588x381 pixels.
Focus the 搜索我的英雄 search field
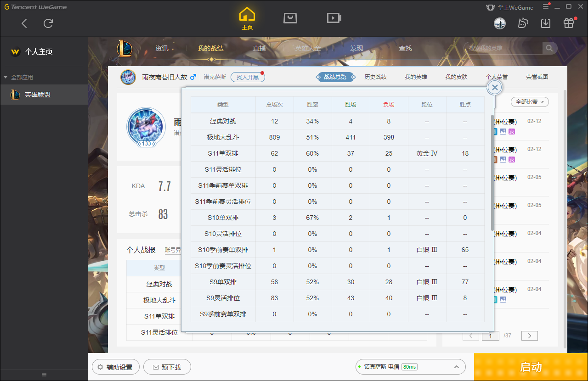pyautogui.click(x=503, y=48)
